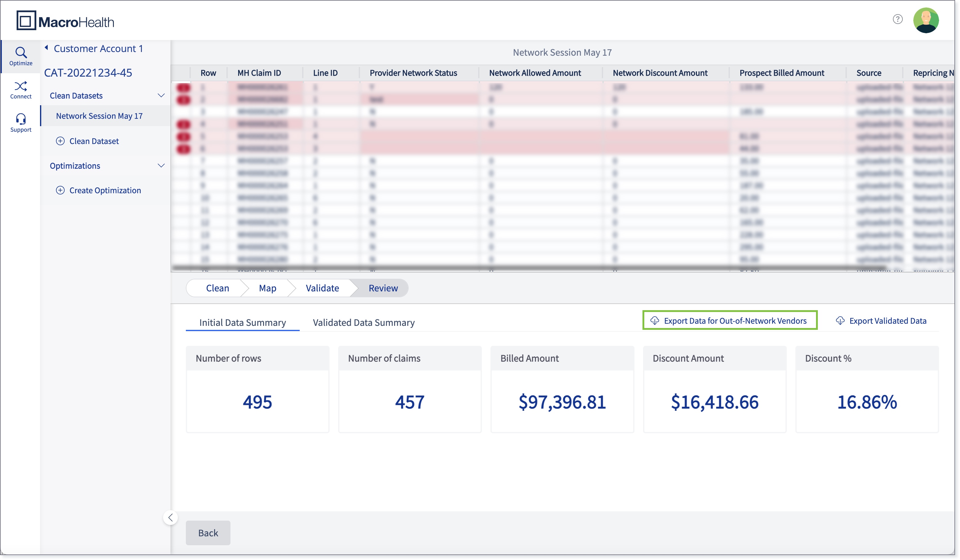960x560 pixels.
Task: Go back via Customer Account 1 arrow
Action: click(x=46, y=48)
